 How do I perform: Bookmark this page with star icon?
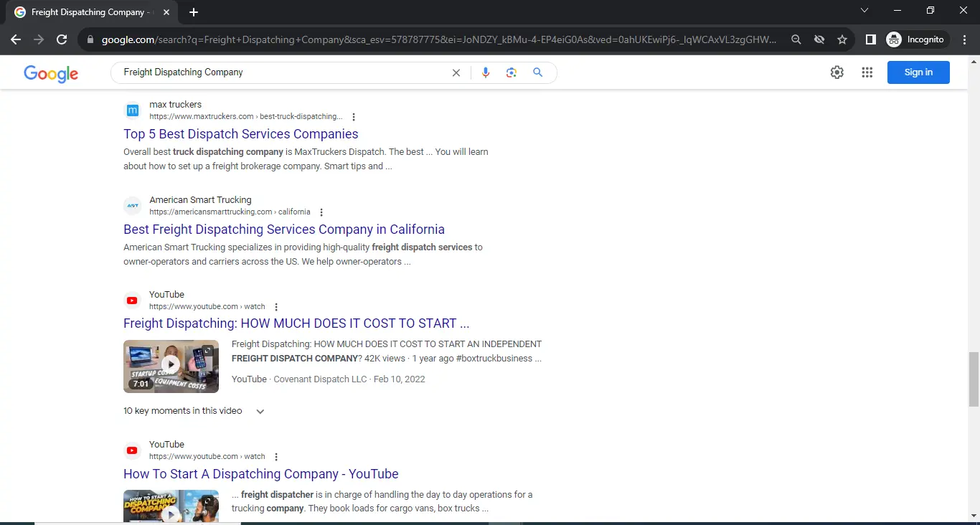[x=842, y=40]
